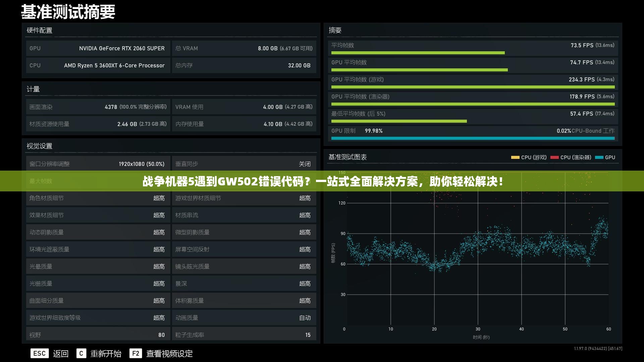The width and height of the screenshot is (644, 362).
Task: Click 垂直同步 关闭 row
Action: tap(244, 164)
